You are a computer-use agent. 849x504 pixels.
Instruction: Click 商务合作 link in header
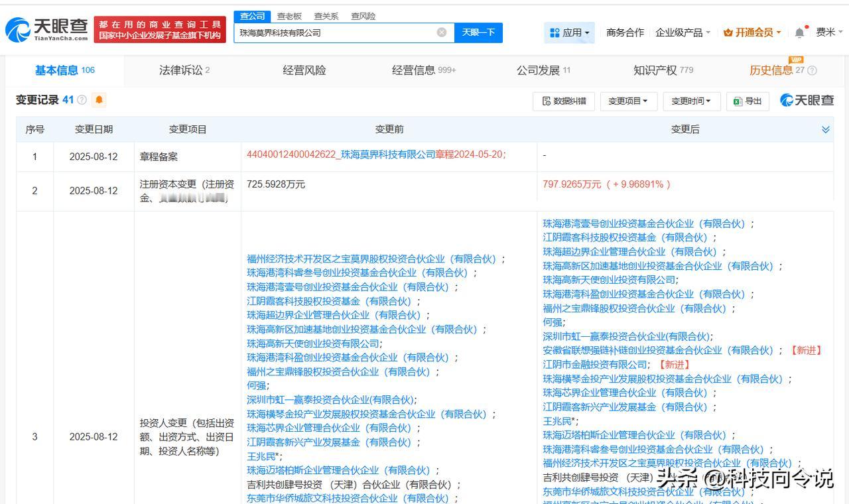point(625,32)
